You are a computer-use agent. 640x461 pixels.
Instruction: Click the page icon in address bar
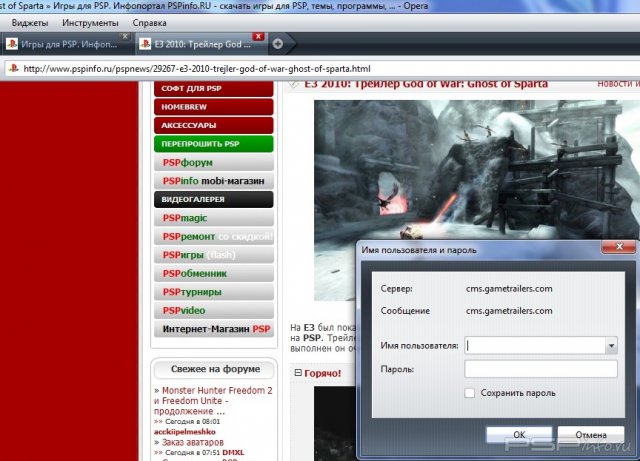(x=12, y=69)
